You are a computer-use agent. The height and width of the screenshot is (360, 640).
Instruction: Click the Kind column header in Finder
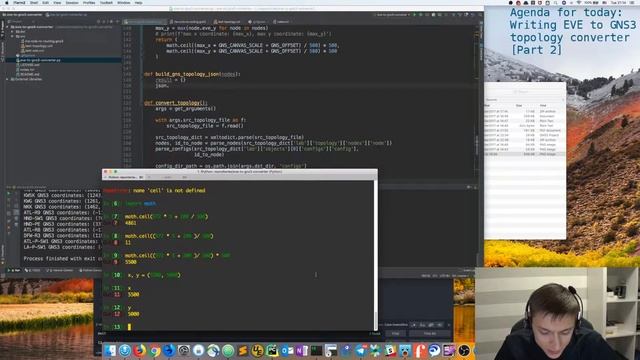[543, 105]
